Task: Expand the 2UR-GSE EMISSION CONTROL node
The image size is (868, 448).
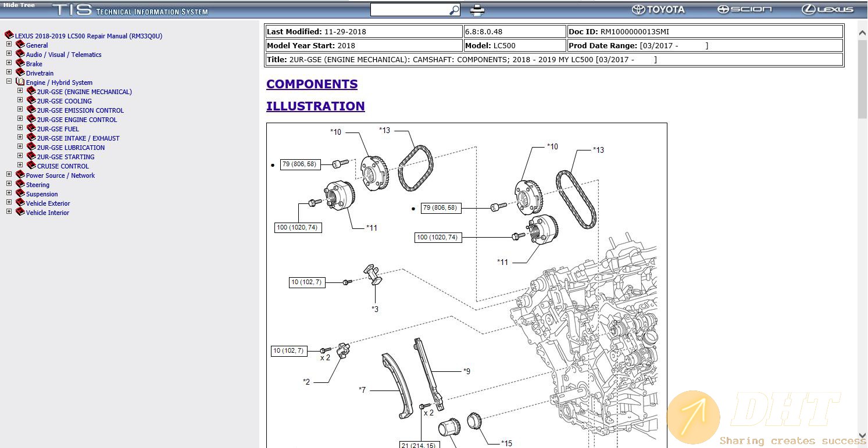Action: coord(20,109)
